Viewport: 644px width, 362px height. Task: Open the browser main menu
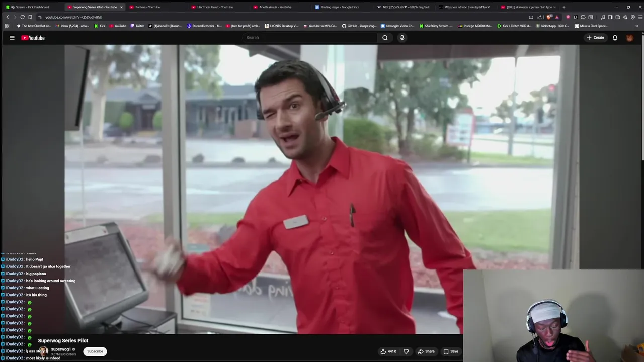640,17
